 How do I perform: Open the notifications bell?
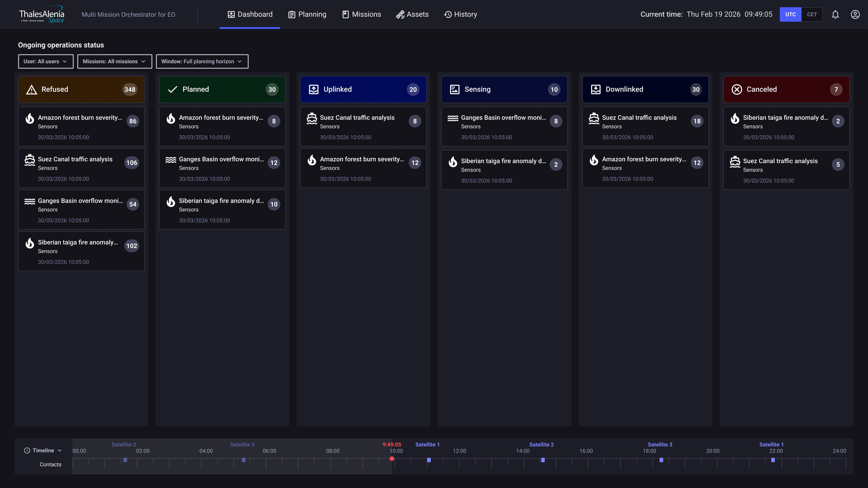835,14
